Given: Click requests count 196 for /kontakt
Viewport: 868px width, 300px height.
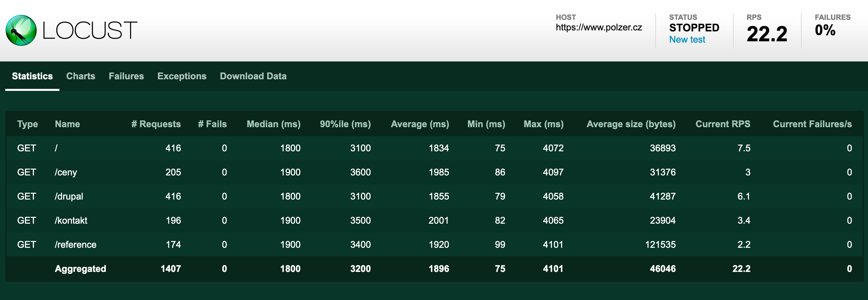Looking at the screenshot, I should point(173,220).
